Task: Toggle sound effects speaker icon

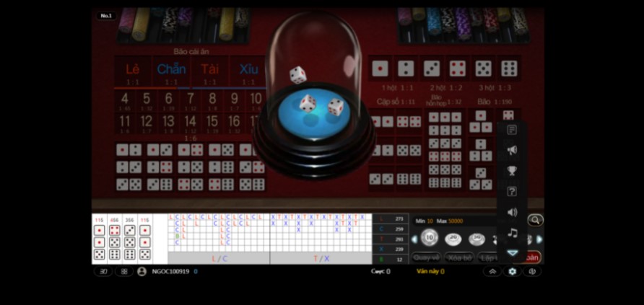Action: 512,212
